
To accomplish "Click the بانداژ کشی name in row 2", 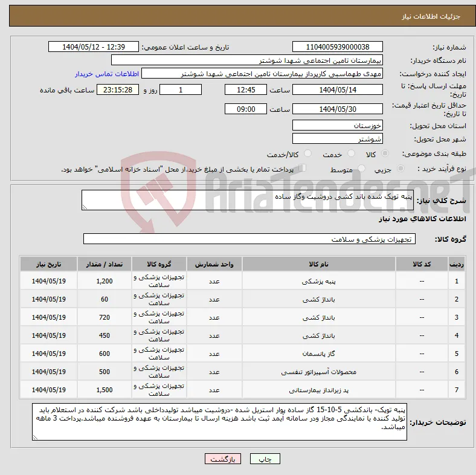I will [319, 300].
